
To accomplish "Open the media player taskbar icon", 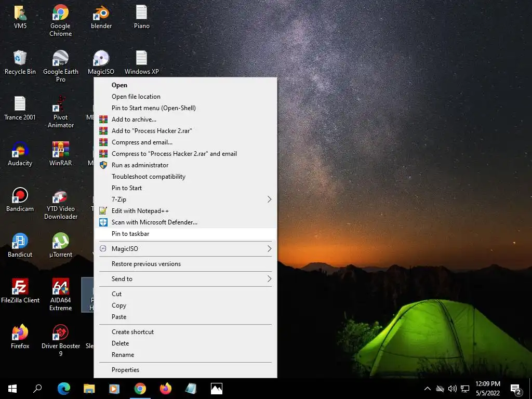I will point(114,389).
